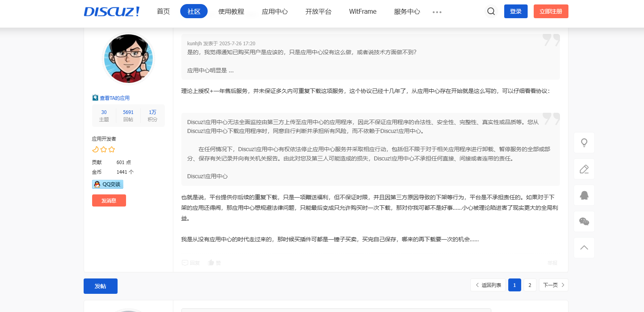Click the 下一页 next page button
This screenshot has width=644, height=312.
pyautogui.click(x=554, y=285)
